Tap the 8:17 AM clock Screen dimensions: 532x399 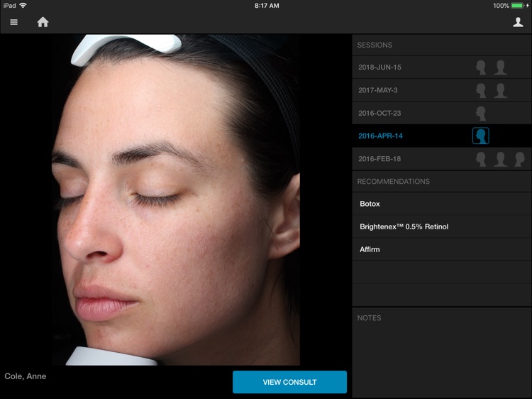pos(267,6)
